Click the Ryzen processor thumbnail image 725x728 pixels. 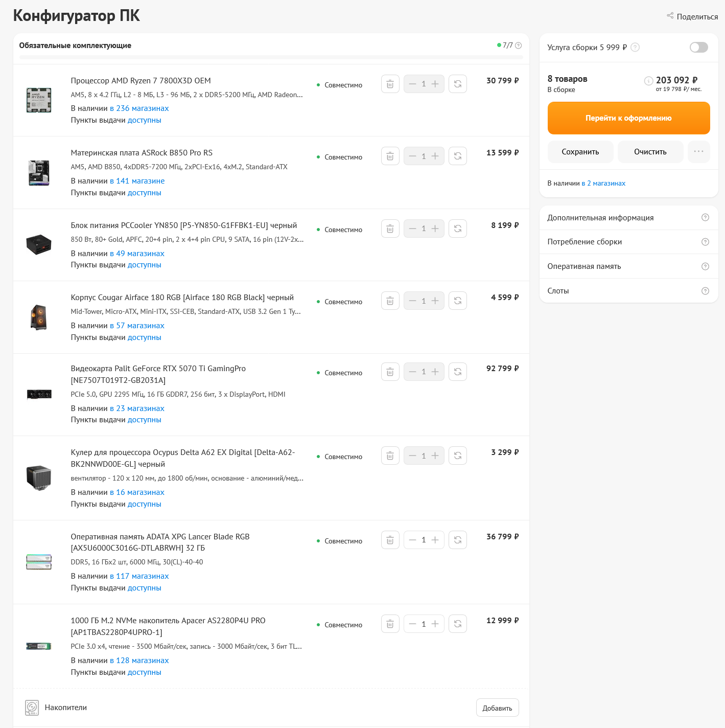click(x=39, y=100)
